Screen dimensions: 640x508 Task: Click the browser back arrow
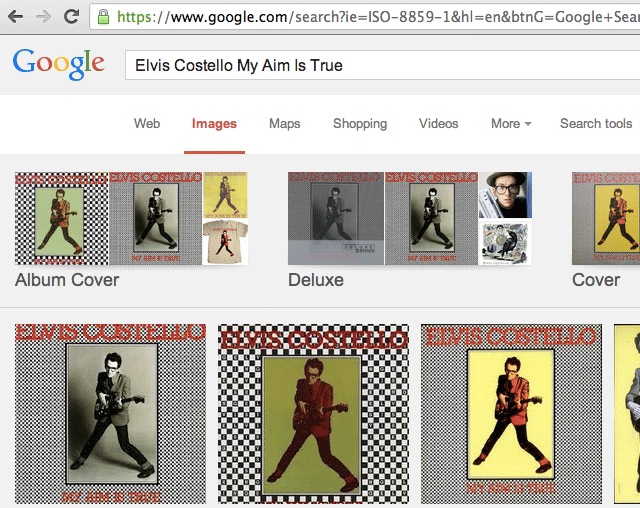point(15,17)
